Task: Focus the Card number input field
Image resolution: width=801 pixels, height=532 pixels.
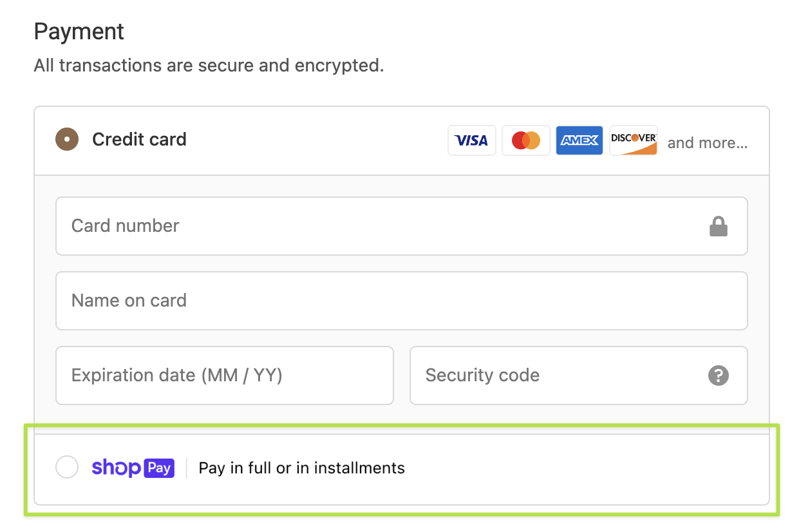Action: pyautogui.click(x=402, y=226)
